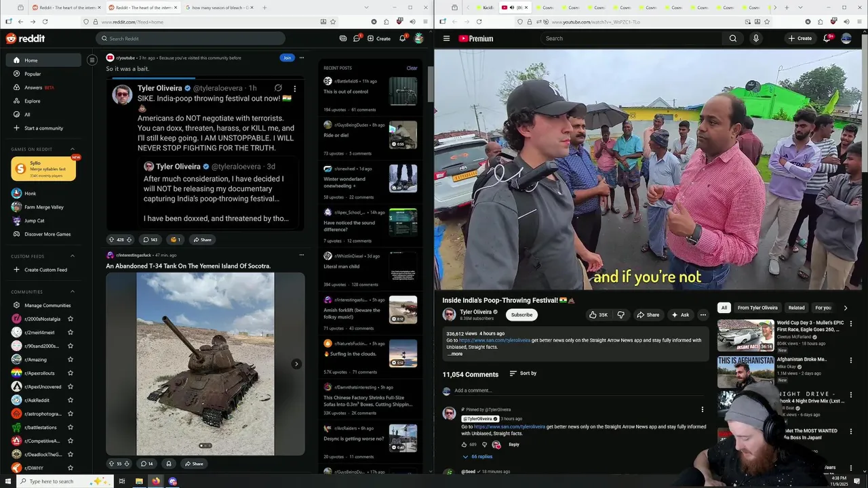Expand the 66 replies thread
Image resolution: width=868 pixels, height=488 pixels.
[477, 456]
